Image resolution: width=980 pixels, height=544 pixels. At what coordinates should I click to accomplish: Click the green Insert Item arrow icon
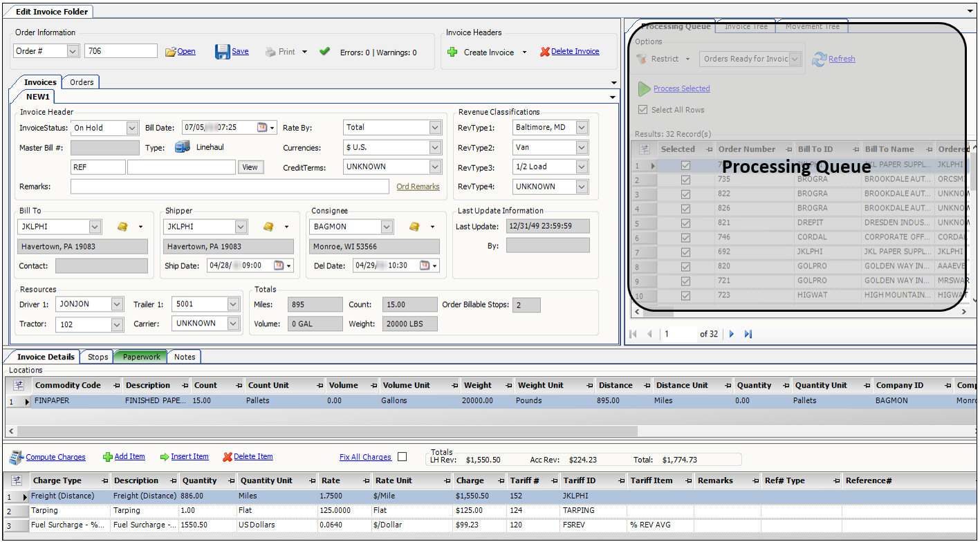(x=165, y=457)
